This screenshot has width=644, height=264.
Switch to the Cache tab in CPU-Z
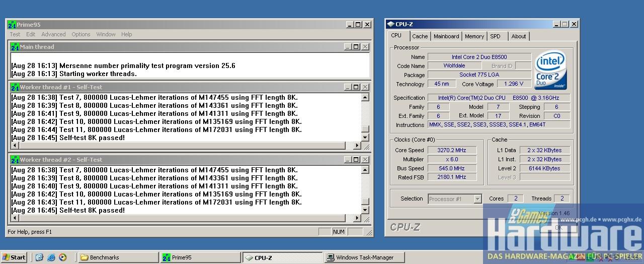coord(420,36)
